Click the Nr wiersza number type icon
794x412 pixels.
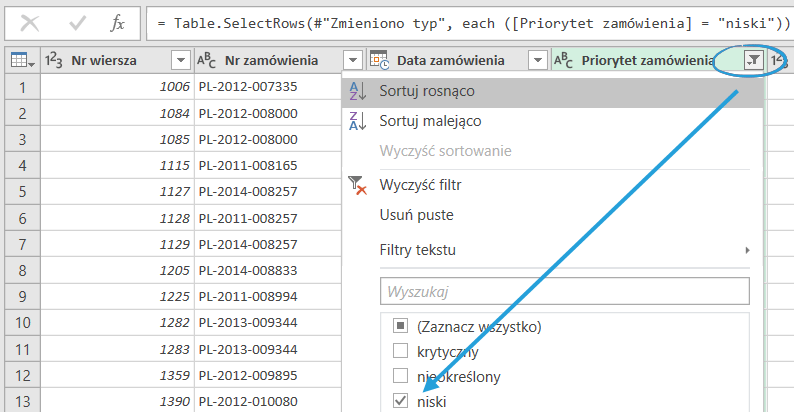(55, 61)
